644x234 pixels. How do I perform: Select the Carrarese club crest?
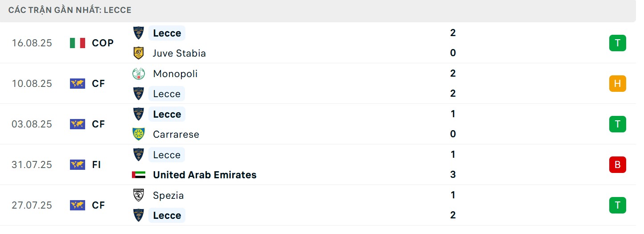tap(139, 134)
